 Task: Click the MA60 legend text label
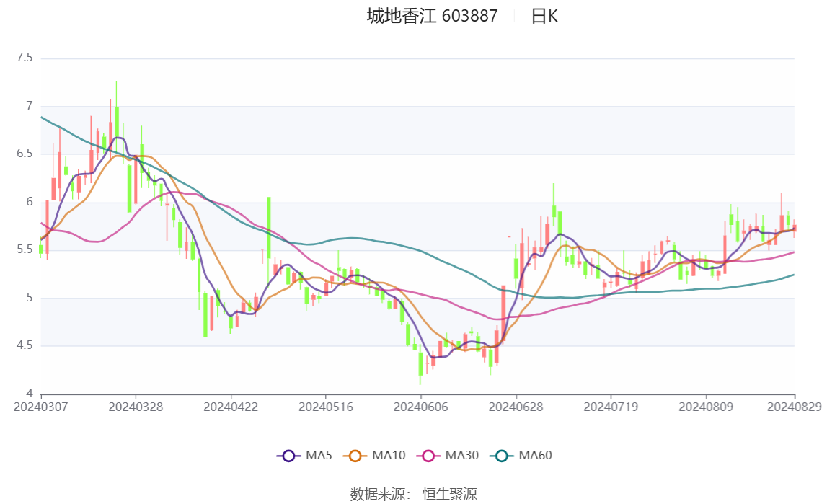(x=535, y=456)
